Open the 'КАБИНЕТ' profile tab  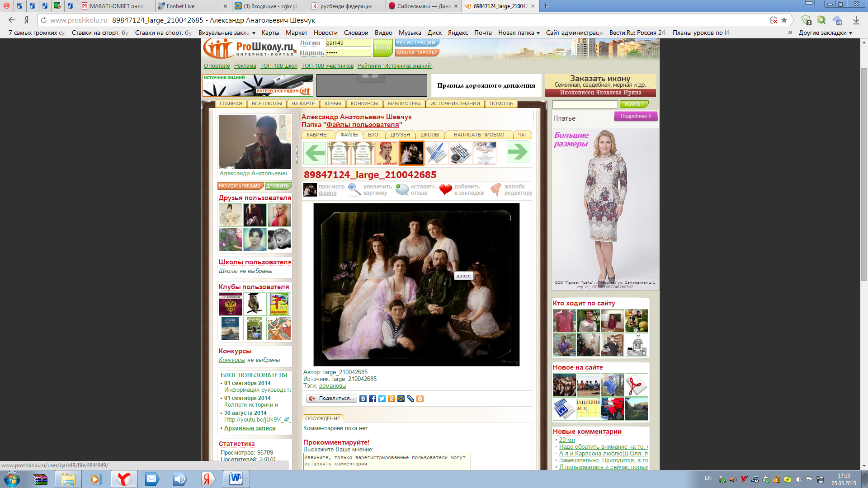318,135
